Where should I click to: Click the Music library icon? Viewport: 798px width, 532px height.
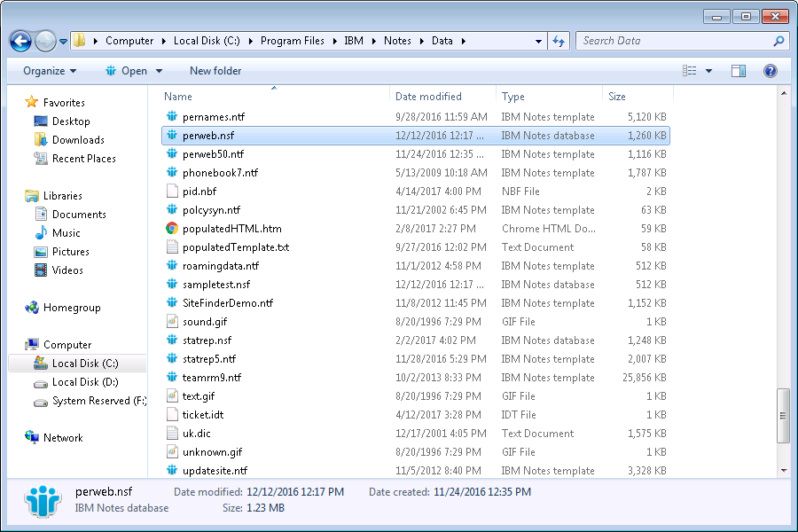tap(41, 233)
